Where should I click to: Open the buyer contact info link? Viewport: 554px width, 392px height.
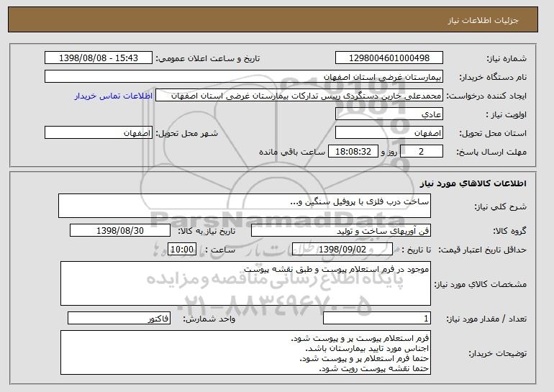pos(114,96)
